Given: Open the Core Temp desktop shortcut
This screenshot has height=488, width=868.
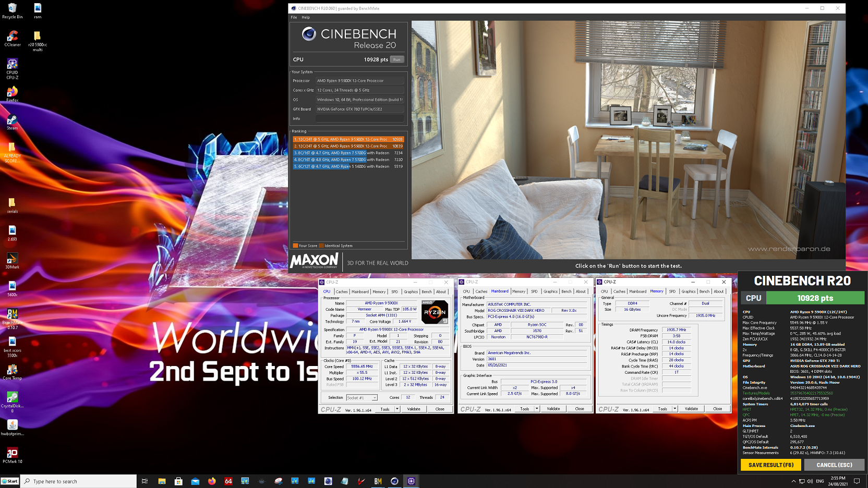Looking at the screenshot, I should click(13, 372).
